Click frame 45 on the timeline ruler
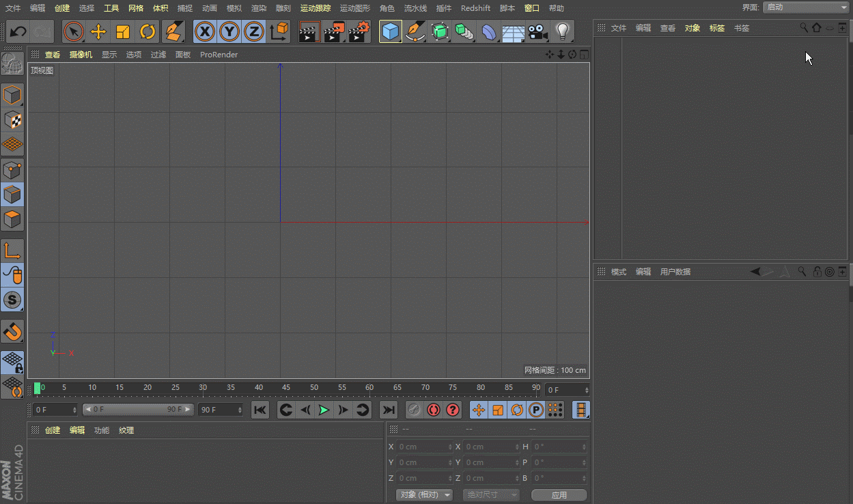853x504 pixels. (x=285, y=389)
